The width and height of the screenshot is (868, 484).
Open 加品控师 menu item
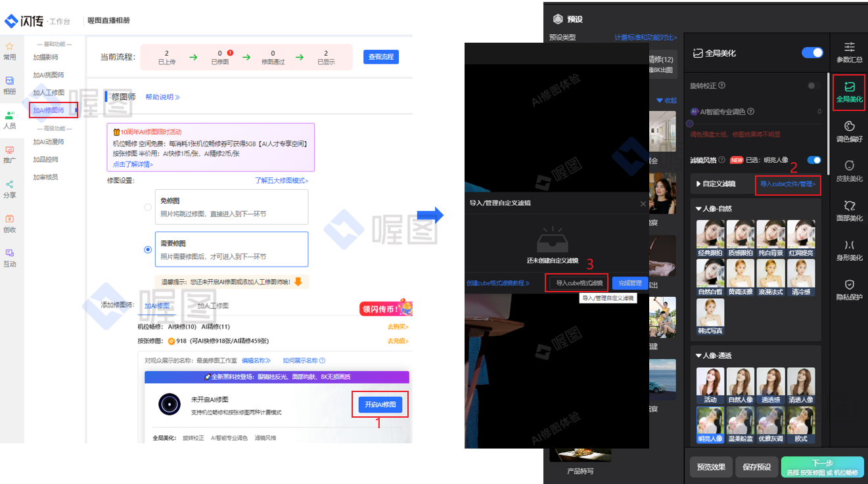[45, 160]
